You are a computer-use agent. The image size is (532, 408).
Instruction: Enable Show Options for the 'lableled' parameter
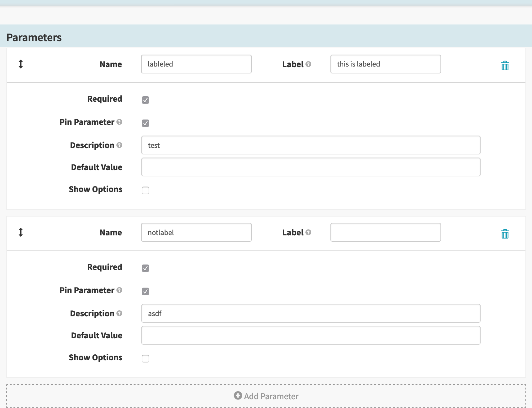(145, 190)
